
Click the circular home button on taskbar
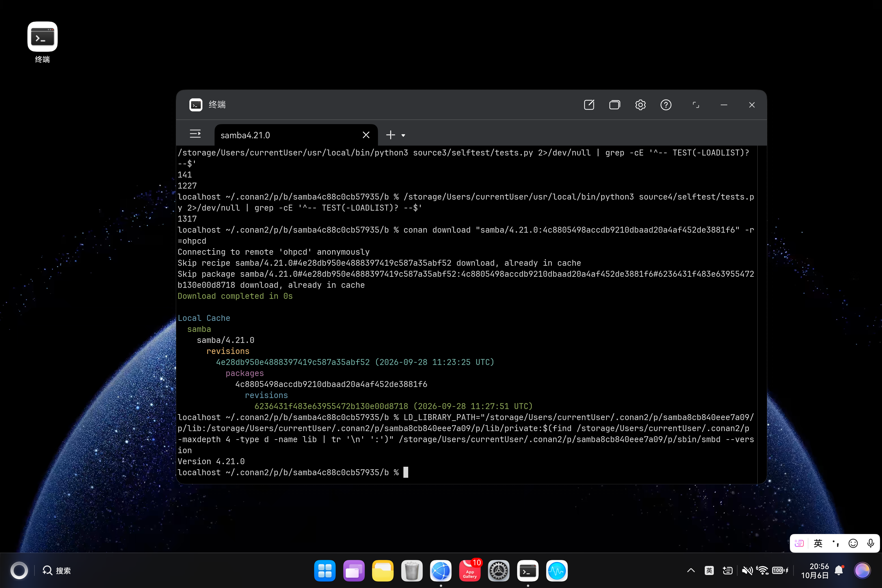[19, 571]
